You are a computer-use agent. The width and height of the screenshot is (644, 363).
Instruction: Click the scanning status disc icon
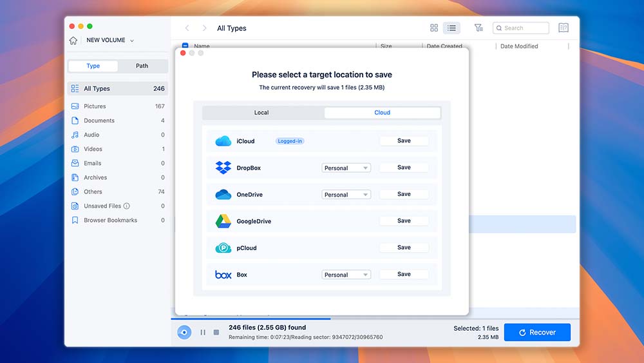coord(184,332)
